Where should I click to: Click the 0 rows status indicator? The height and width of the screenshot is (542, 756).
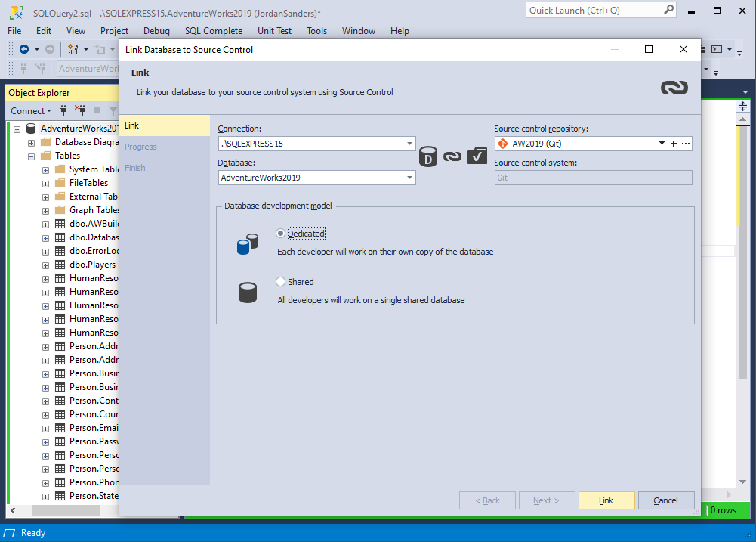(x=724, y=510)
